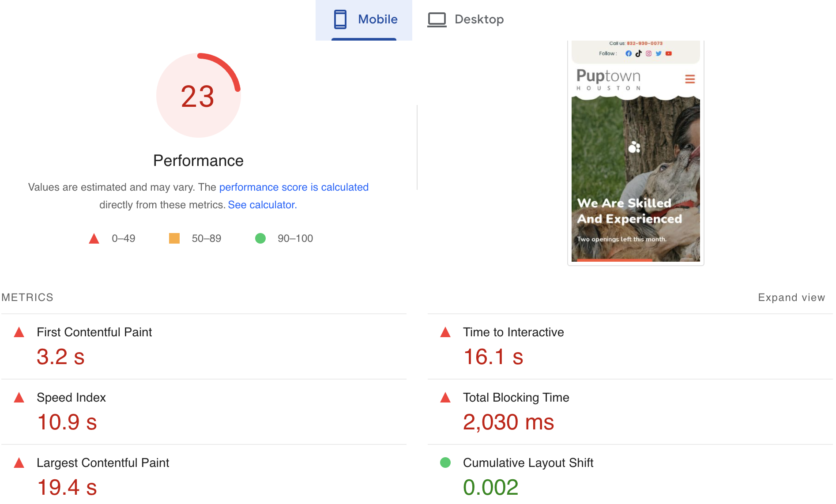
Task: Click the Instagram icon in page preview
Action: pyautogui.click(x=648, y=53)
